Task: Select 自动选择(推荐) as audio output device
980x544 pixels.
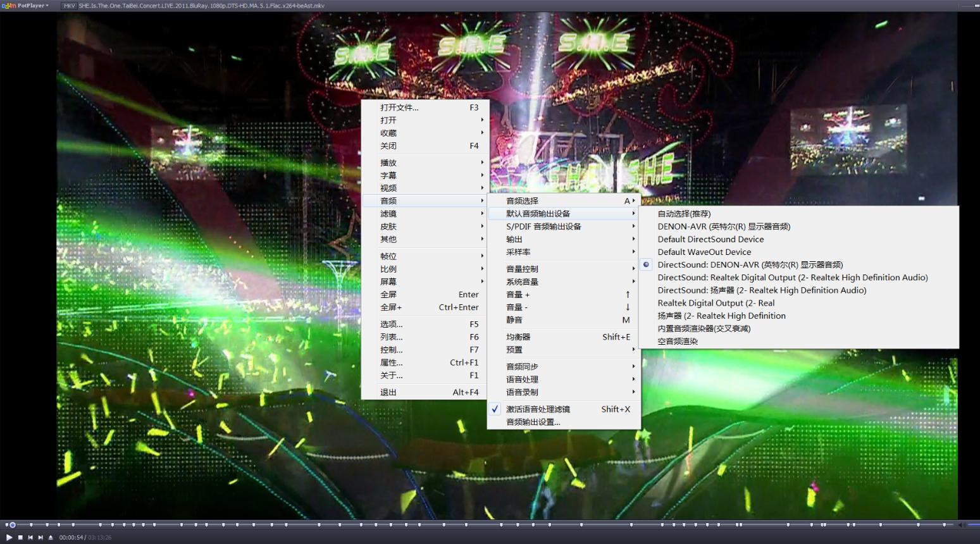Action: point(685,214)
